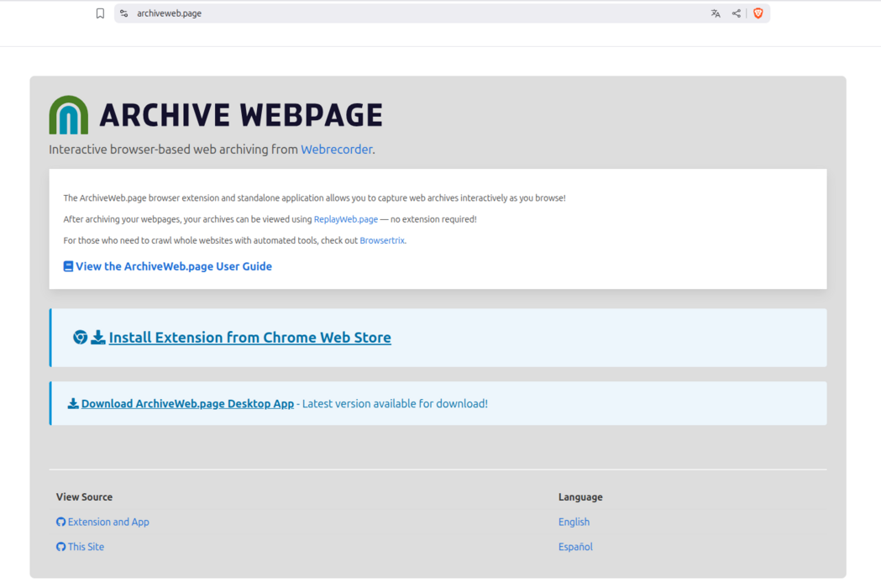This screenshot has width=881, height=588.
Task: Open This Site source link
Action: point(86,547)
